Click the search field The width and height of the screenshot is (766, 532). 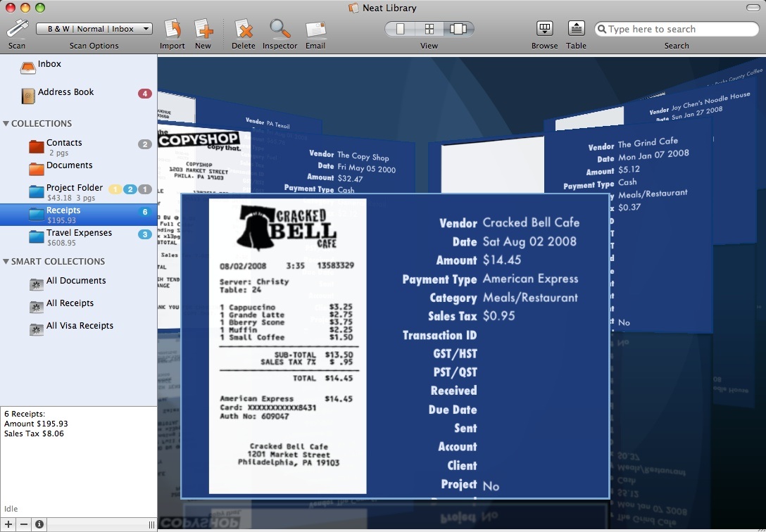click(677, 29)
